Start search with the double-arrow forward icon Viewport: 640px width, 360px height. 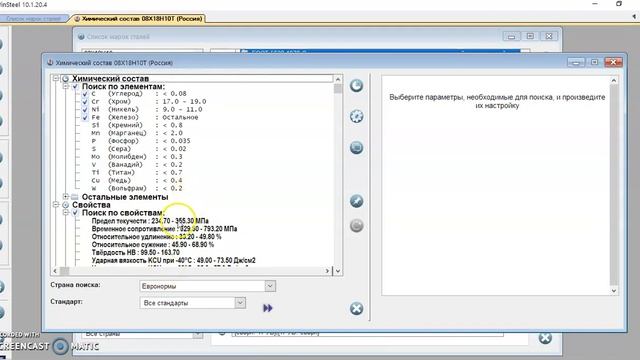tap(268, 308)
